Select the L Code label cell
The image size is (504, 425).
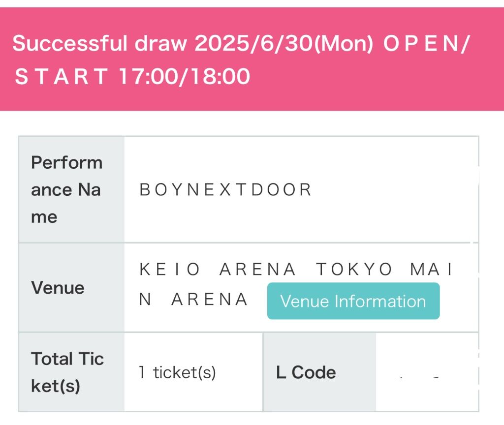[319, 372]
